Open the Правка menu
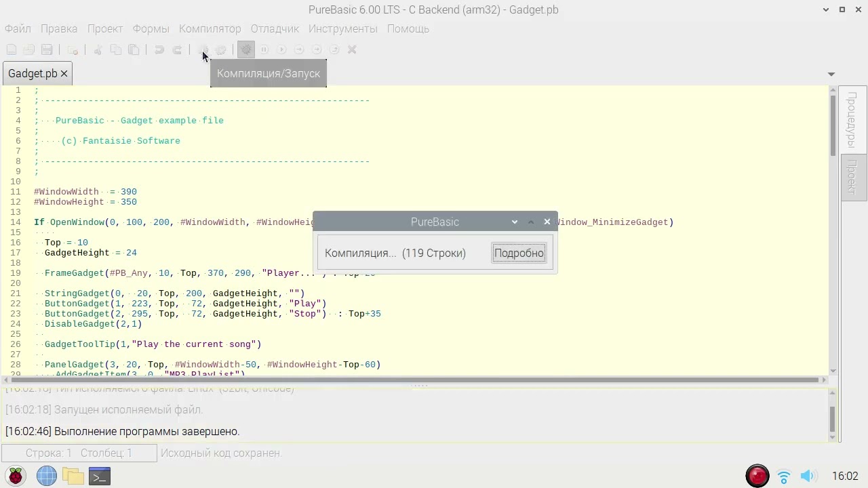 pyautogui.click(x=59, y=28)
